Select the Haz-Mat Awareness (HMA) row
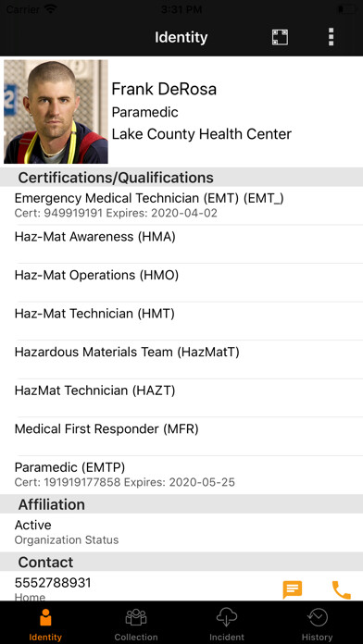 point(181,244)
